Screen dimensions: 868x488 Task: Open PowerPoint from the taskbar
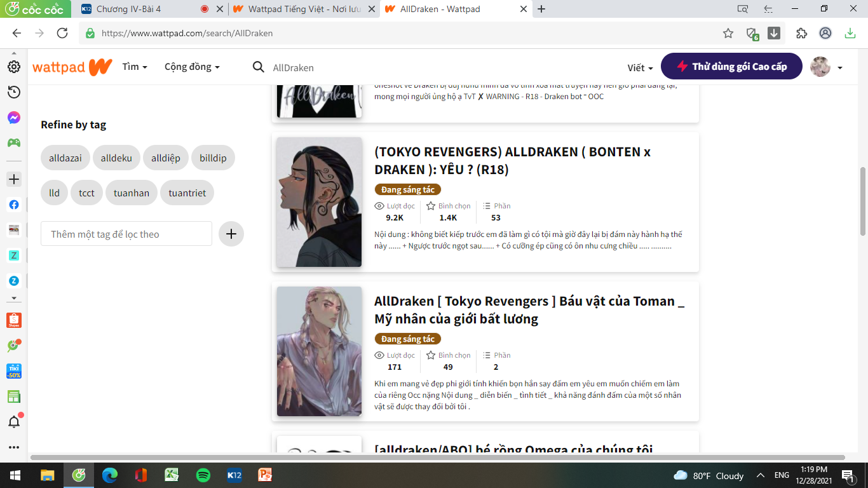[266, 475]
